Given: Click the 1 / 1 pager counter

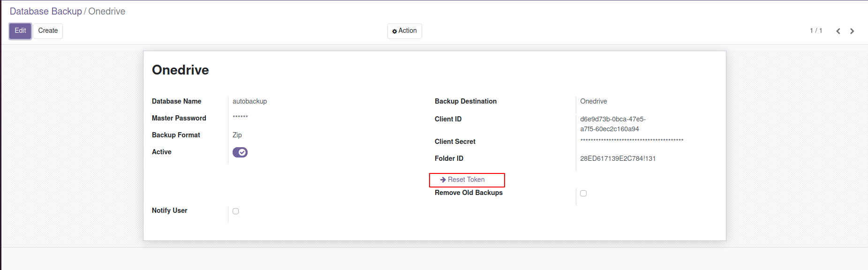Looking at the screenshot, I should [816, 31].
